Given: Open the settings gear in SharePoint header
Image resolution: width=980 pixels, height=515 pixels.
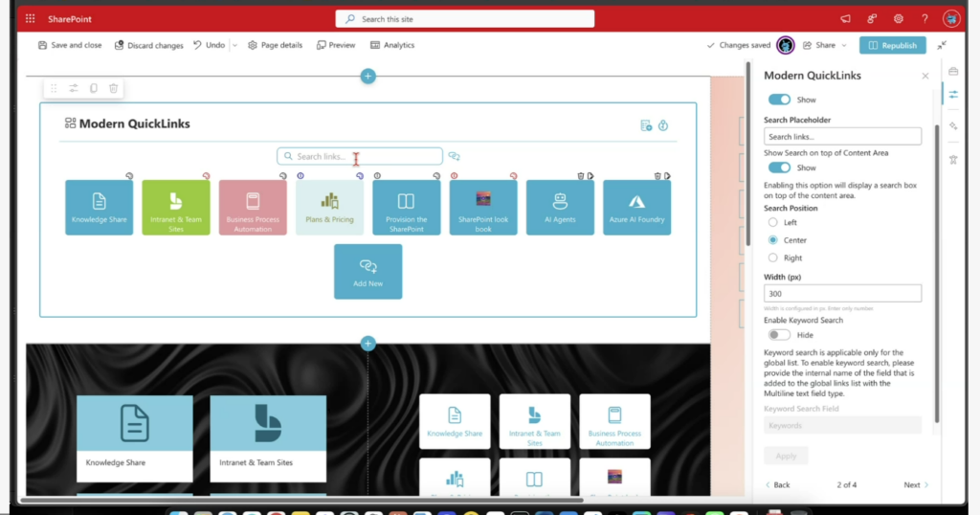Looking at the screenshot, I should [898, 19].
